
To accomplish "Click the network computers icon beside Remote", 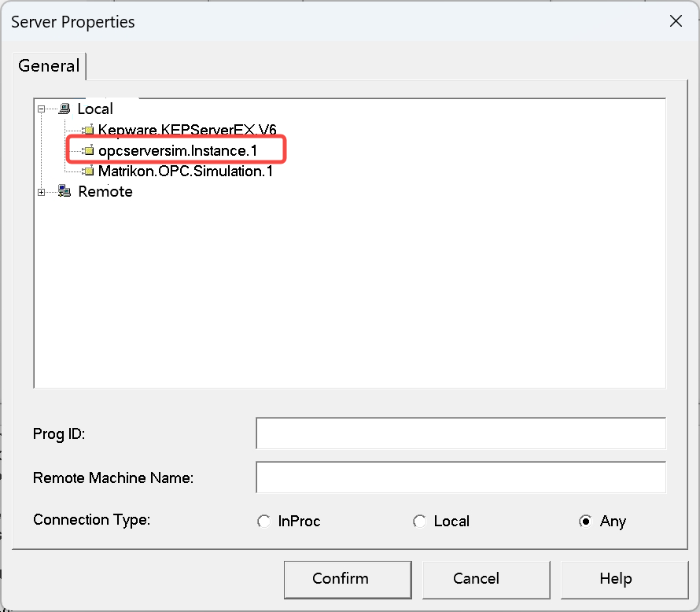I will 64,191.
